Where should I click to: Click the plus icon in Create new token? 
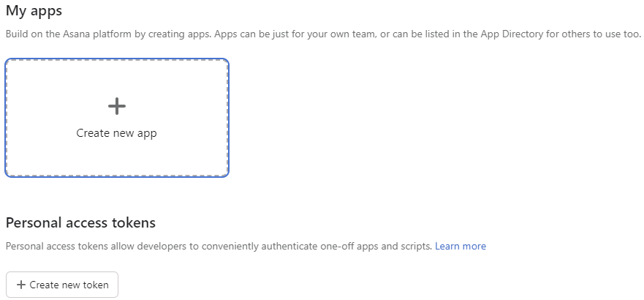pyautogui.click(x=20, y=285)
